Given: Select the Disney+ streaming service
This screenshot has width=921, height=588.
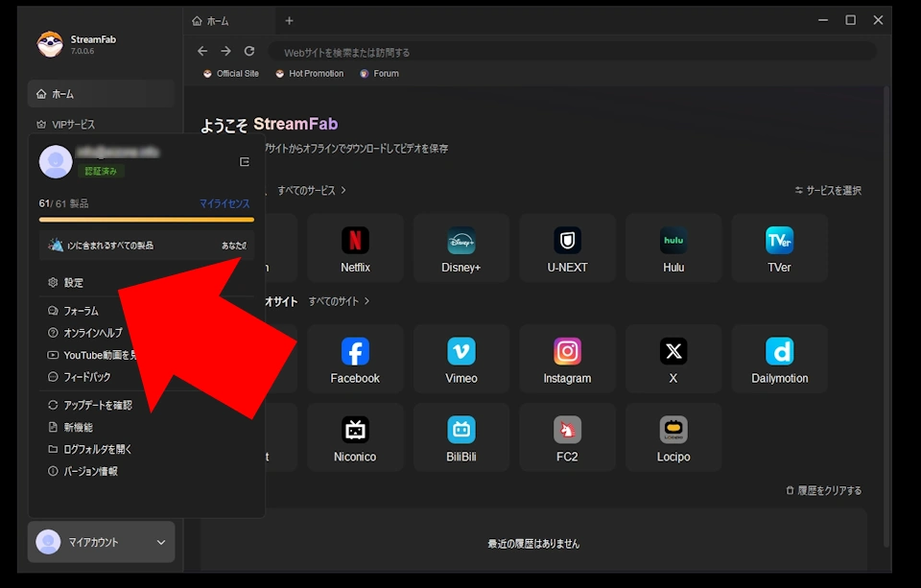Looking at the screenshot, I should [x=460, y=247].
